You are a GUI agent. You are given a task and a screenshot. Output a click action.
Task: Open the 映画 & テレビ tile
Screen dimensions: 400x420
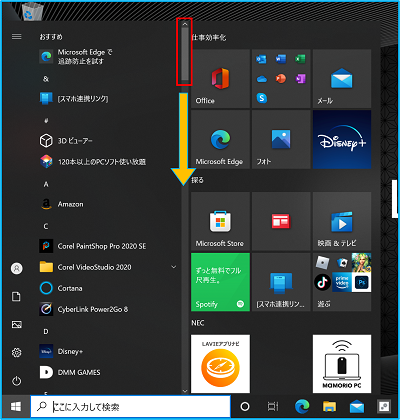[x=342, y=221]
